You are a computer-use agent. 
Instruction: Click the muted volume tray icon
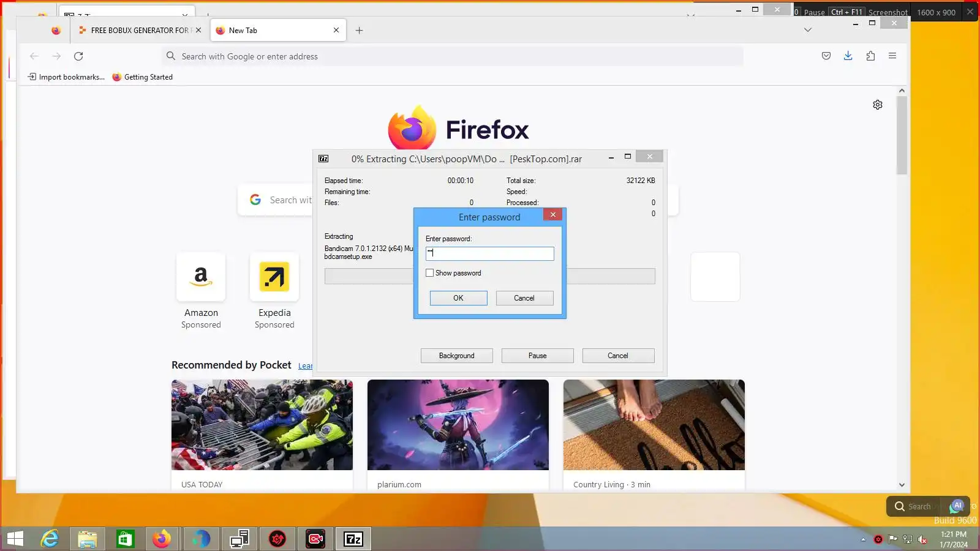922,539
